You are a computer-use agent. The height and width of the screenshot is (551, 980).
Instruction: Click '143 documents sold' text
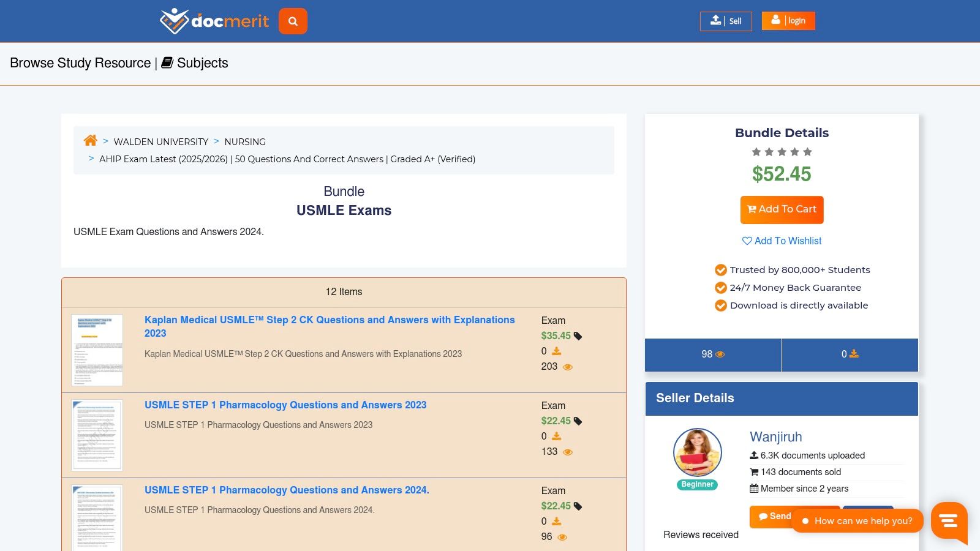801,472
